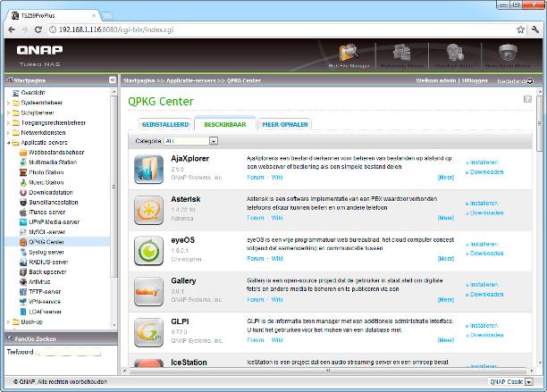
Task: Click Downloaden for Asterisk
Action: tap(486, 213)
